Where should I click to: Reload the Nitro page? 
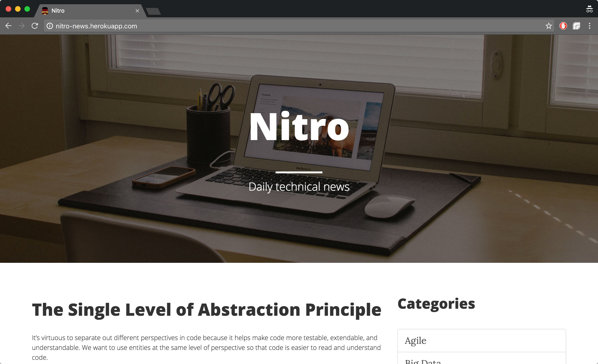point(35,26)
